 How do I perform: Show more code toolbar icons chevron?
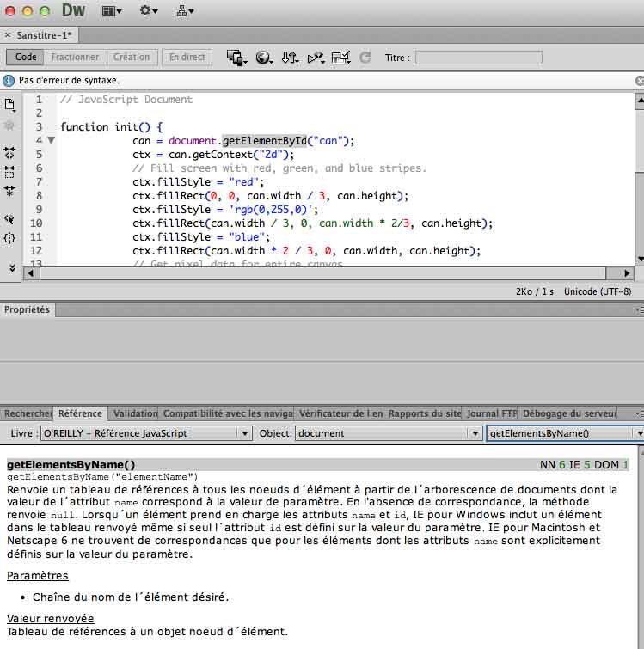click(12, 268)
